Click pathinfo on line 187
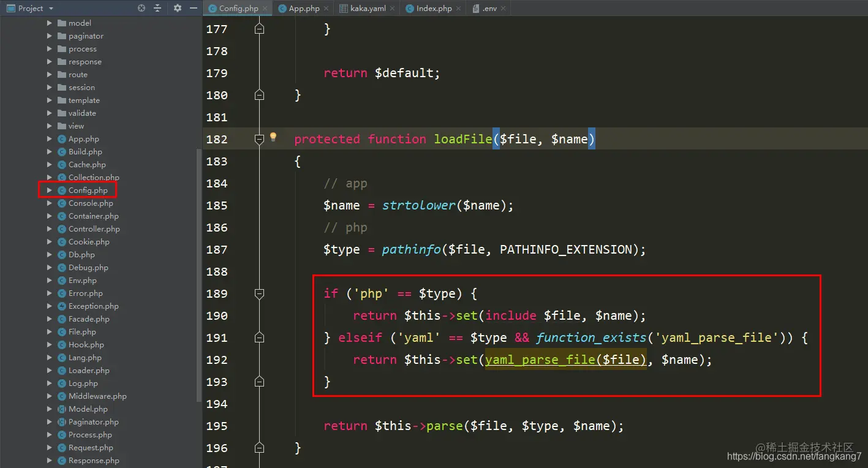Screen dimensions: 868x468 411,250
